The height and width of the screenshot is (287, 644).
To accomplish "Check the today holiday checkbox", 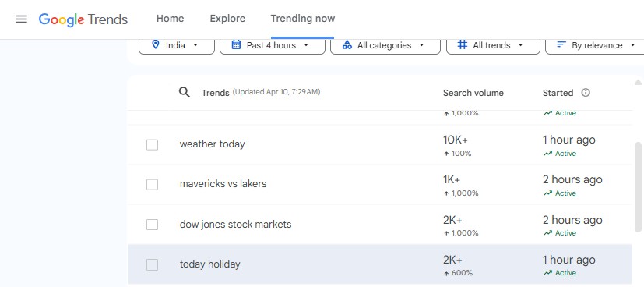I will click(153, 265).
